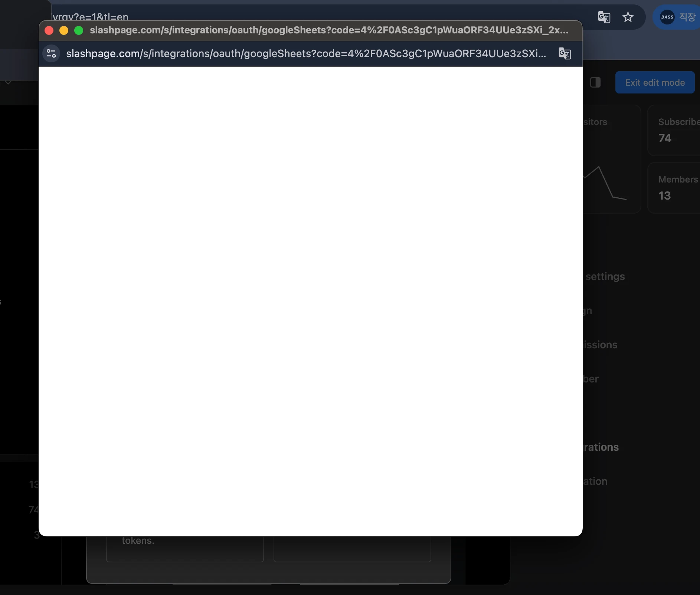
Task: Open the menu item ending in 'issions'
Action: tap(600, 345)
